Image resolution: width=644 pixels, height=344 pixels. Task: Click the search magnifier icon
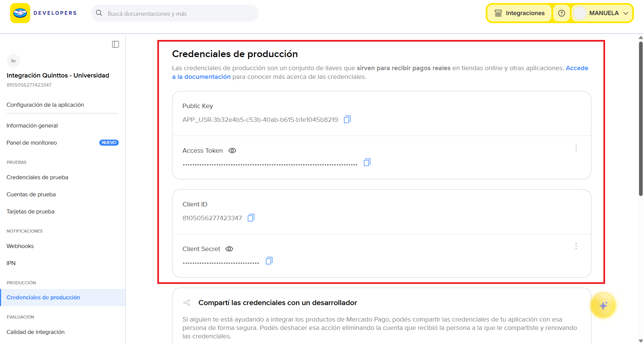click(99, 13)
